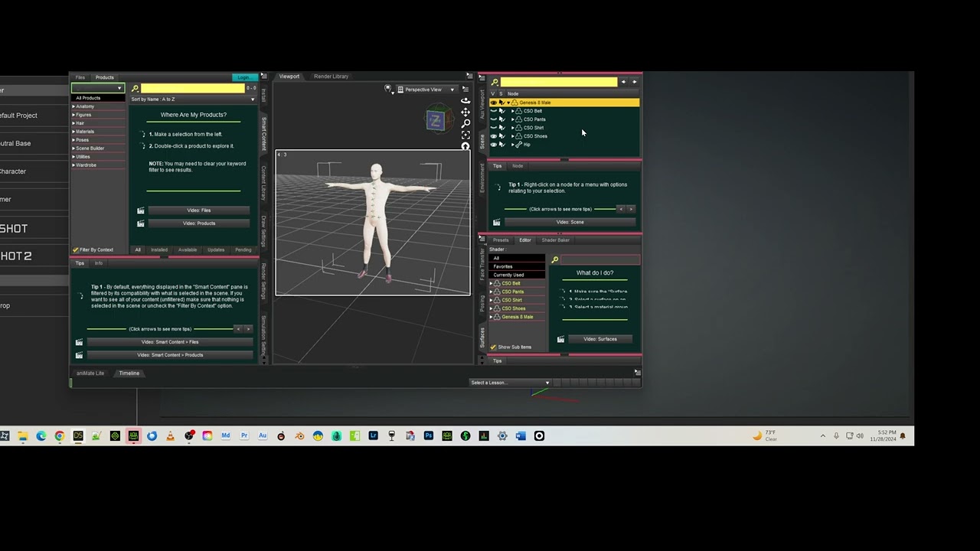Image resolution: width=980 pixels, height=551 pixels.
Task: Click the Video: Products button
Action: click(199, 223)
